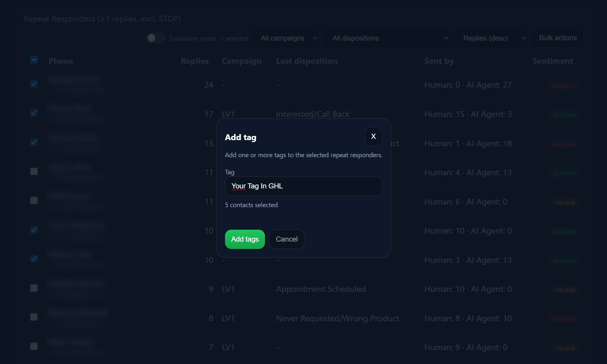Uncheck the contact with 24 replies
The height and width of the screenshot is (364, 607).
tap(34, 84)
